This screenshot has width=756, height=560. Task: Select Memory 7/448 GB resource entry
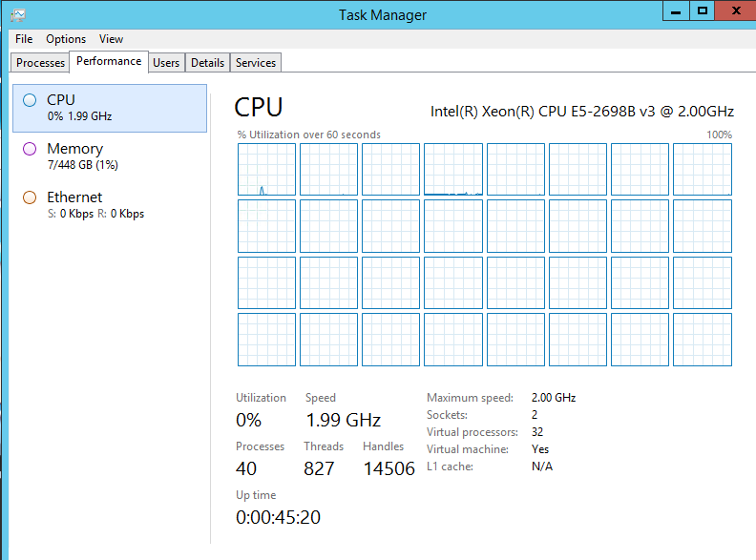pyautogui.click(x=110, y=156)
